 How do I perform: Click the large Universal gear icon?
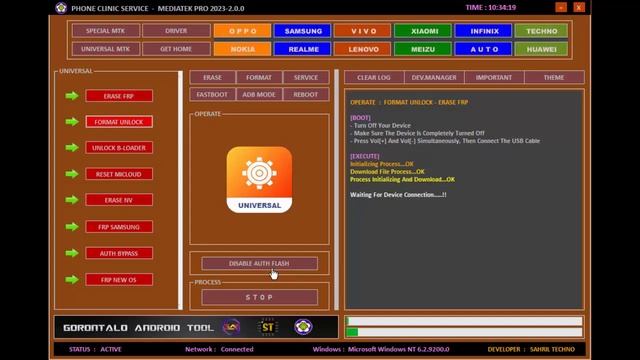coord(259,180)
